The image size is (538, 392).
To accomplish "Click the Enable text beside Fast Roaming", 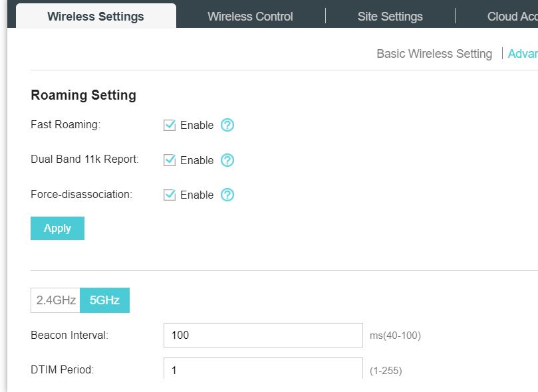I will point(197,125).
